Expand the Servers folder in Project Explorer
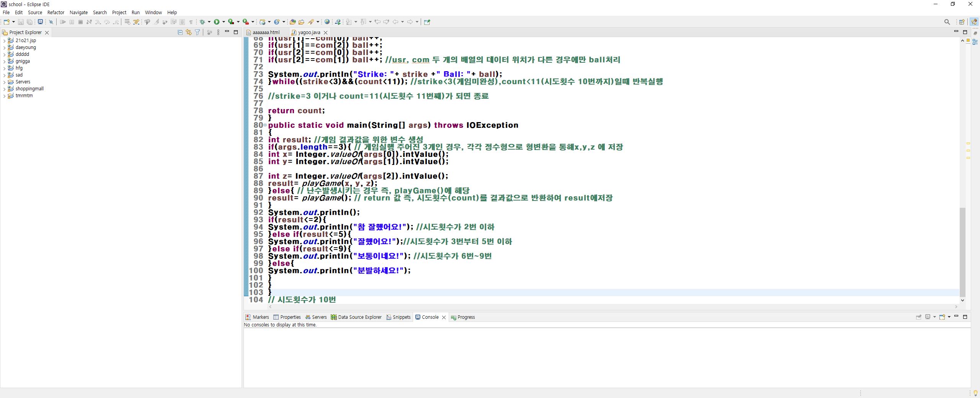The image size is (980, 398). (5, 82)
